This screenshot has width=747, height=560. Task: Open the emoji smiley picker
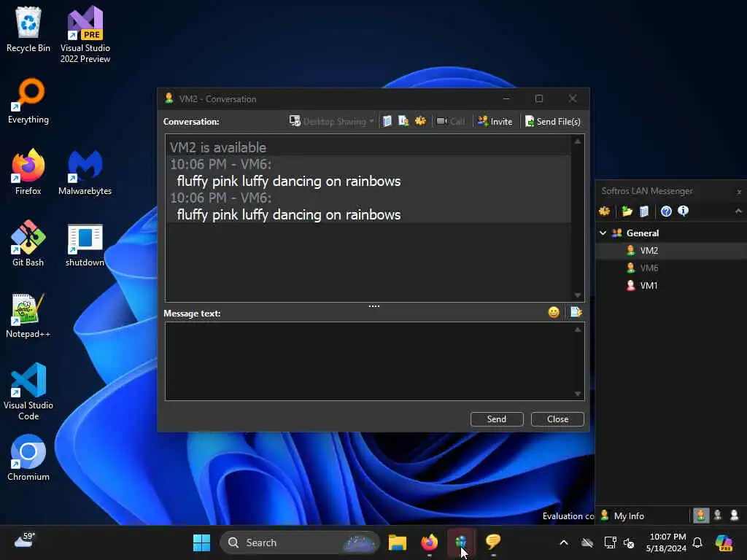(554, 312)
